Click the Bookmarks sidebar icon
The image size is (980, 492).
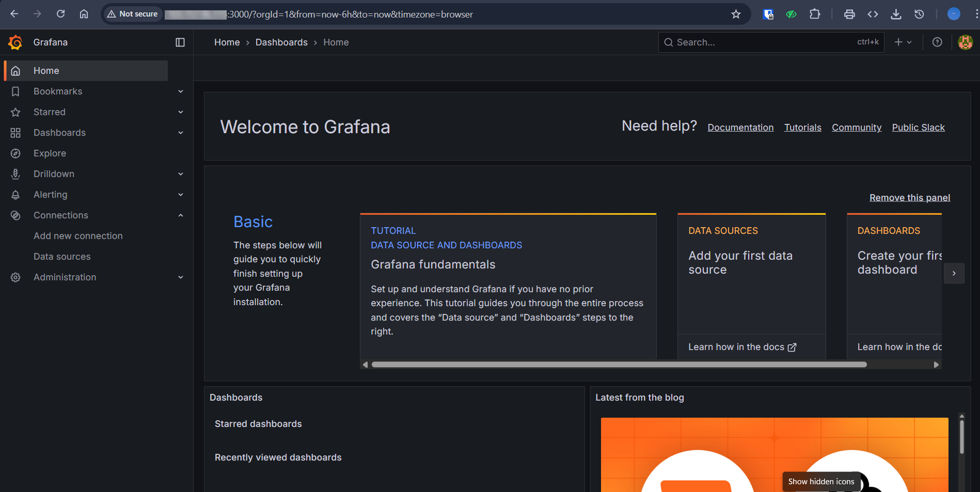click(x=15, y=91)
